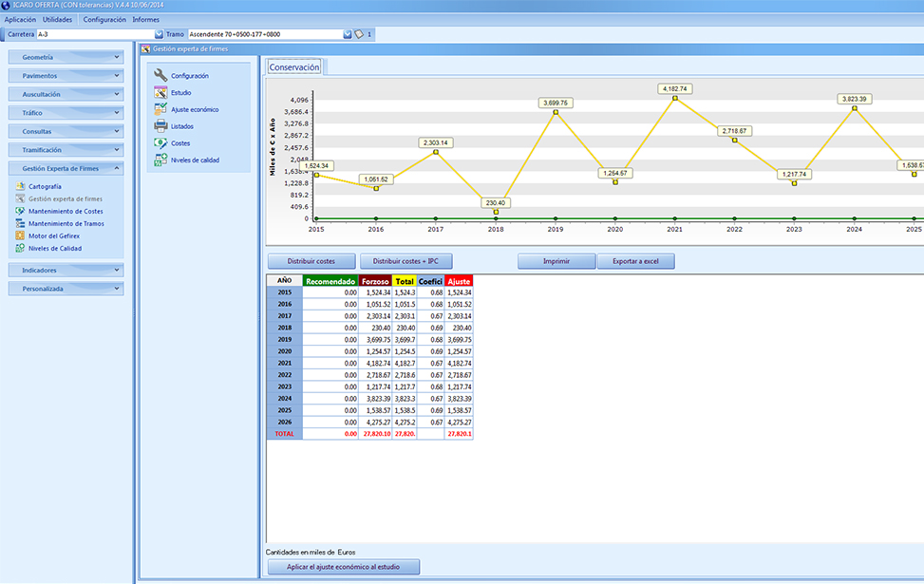Viewport: 924px width, 584px height.
Task: Click the Distribuir costes button
Action: 311,261
